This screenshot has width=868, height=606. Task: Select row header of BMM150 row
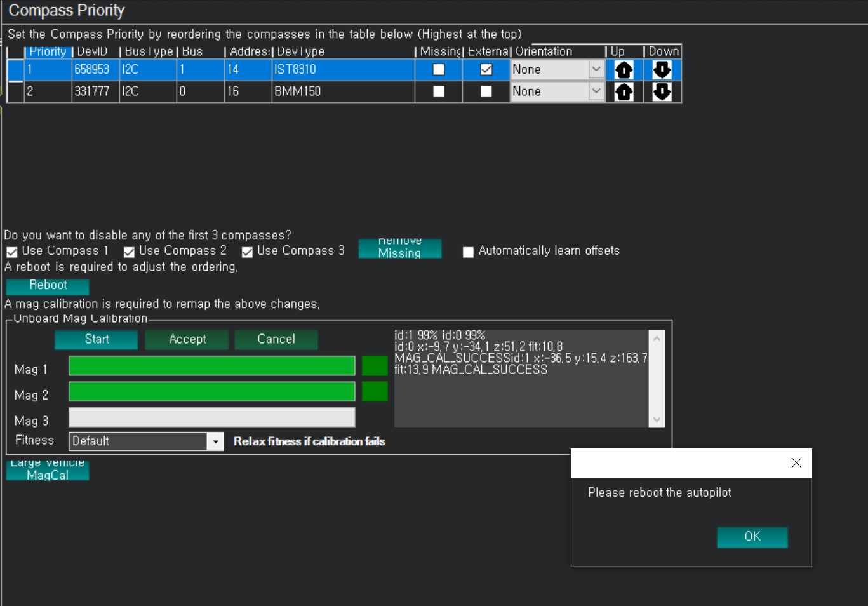pos(15,91)
